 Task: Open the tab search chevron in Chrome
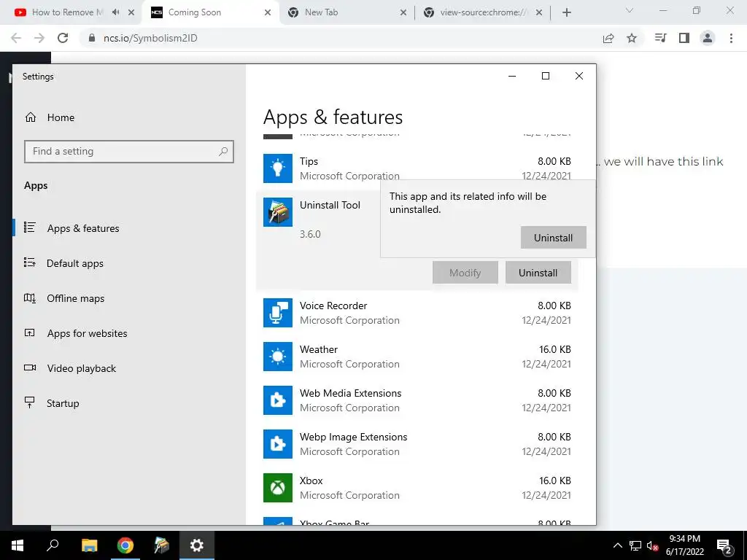[630, 10]
